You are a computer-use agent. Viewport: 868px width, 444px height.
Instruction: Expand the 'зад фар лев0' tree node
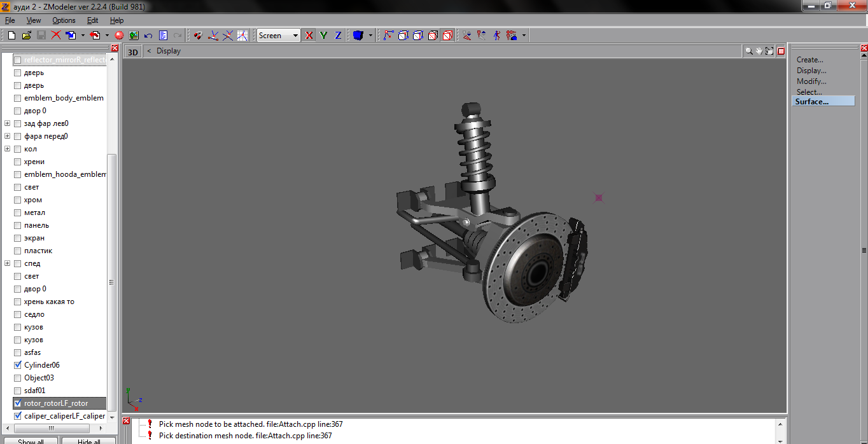7,123
